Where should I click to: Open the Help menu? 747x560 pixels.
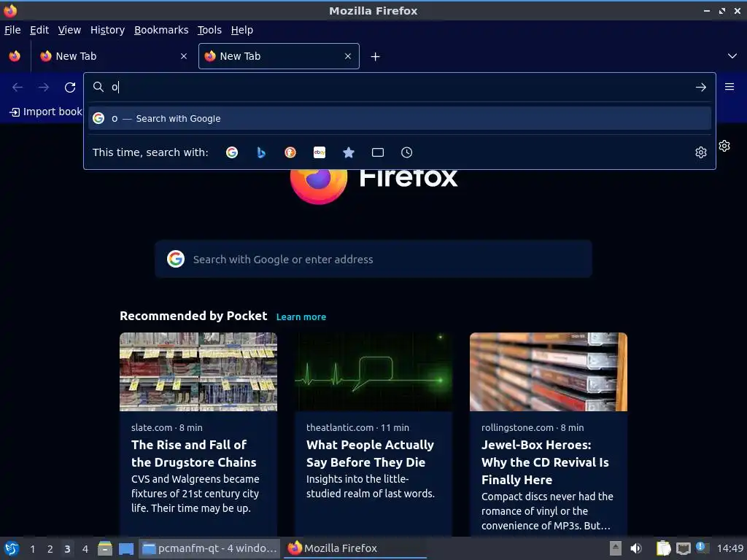(x=242, y=30)
